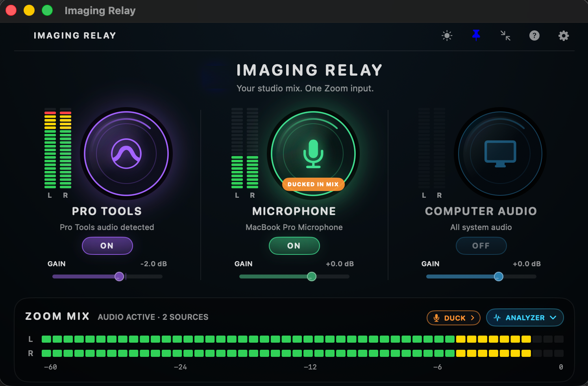The height and width of the screenshot is (386, 588).
Task: Open the Duck options
Action: pyautogui.click(x=453, y=318)
